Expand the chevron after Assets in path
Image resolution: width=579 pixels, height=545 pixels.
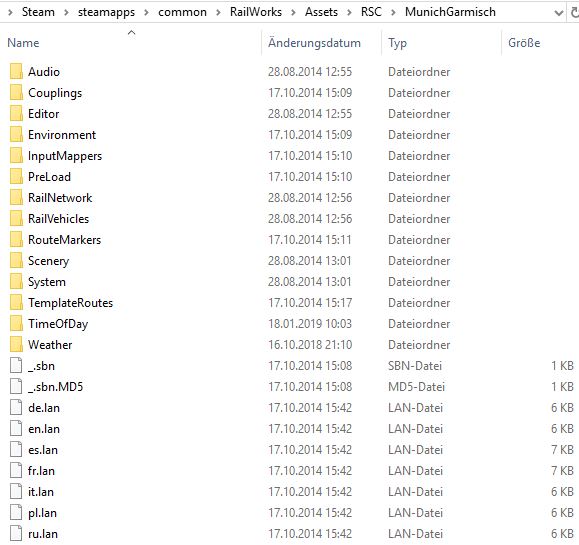tap(349, 13)
